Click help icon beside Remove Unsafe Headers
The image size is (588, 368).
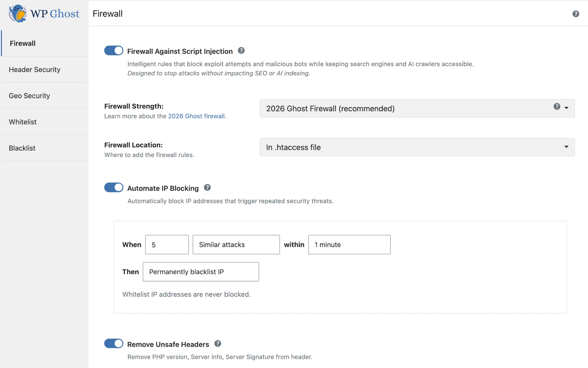pos(218,344)
